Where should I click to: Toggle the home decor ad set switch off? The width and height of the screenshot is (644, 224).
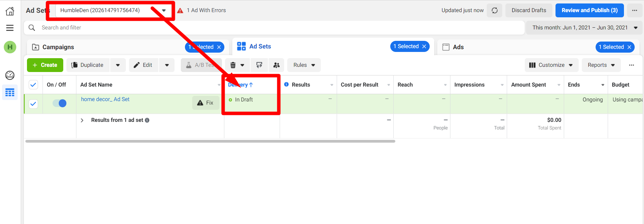pos(59,103)
